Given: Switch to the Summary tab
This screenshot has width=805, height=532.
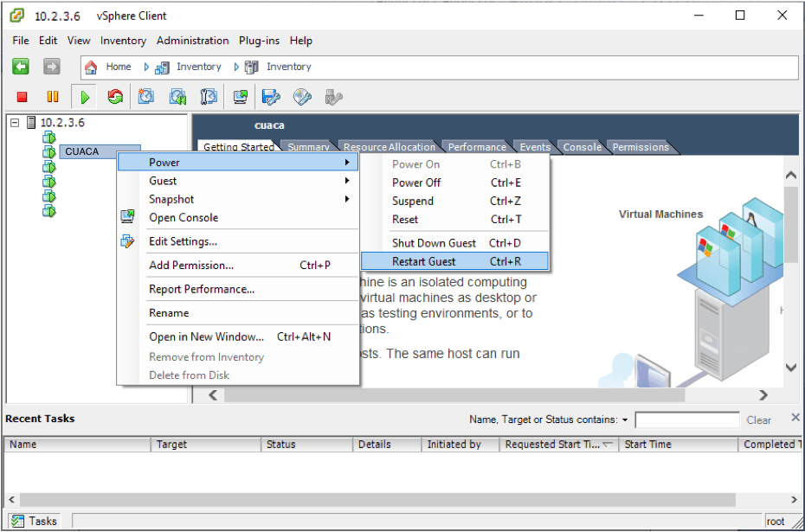Looking at the screenshot, I should point(308,147).
